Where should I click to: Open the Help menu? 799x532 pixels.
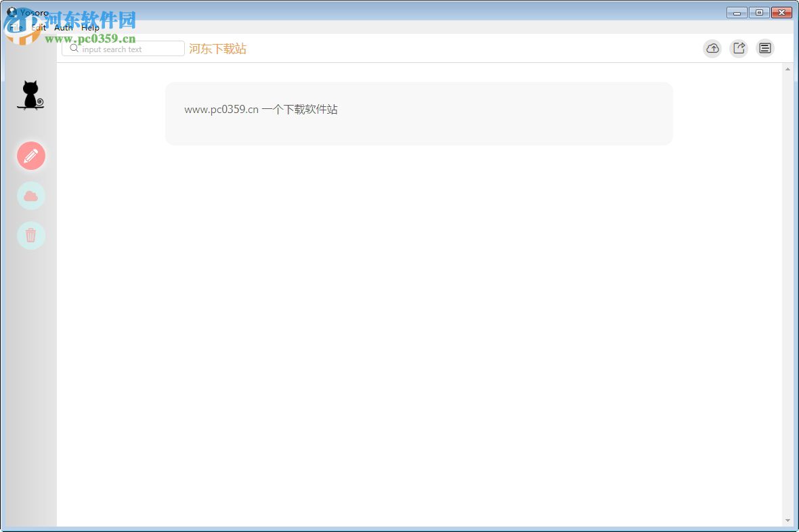90,28
